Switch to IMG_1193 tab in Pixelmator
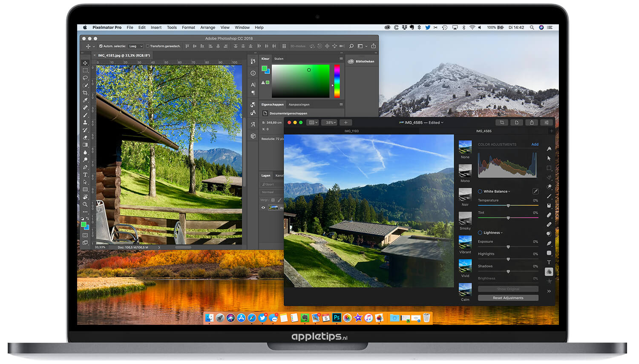This screenshot has width=639, height=364. (x=351, y=131)
